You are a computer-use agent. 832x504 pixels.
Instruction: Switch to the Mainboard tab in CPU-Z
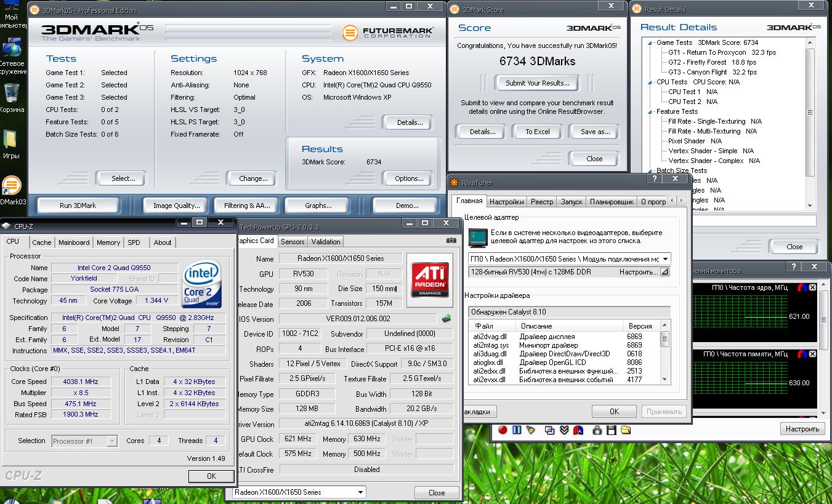click(74, 242)
